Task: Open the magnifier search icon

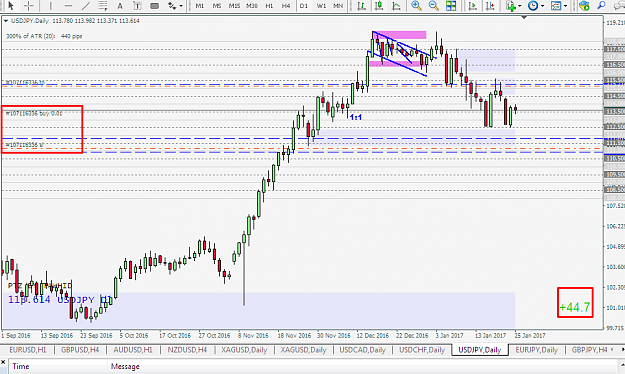Action: pos(601,5)
